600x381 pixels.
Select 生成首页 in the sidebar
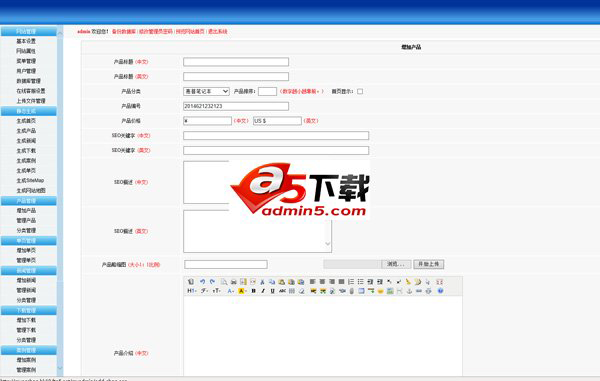(x=26, y=120)
